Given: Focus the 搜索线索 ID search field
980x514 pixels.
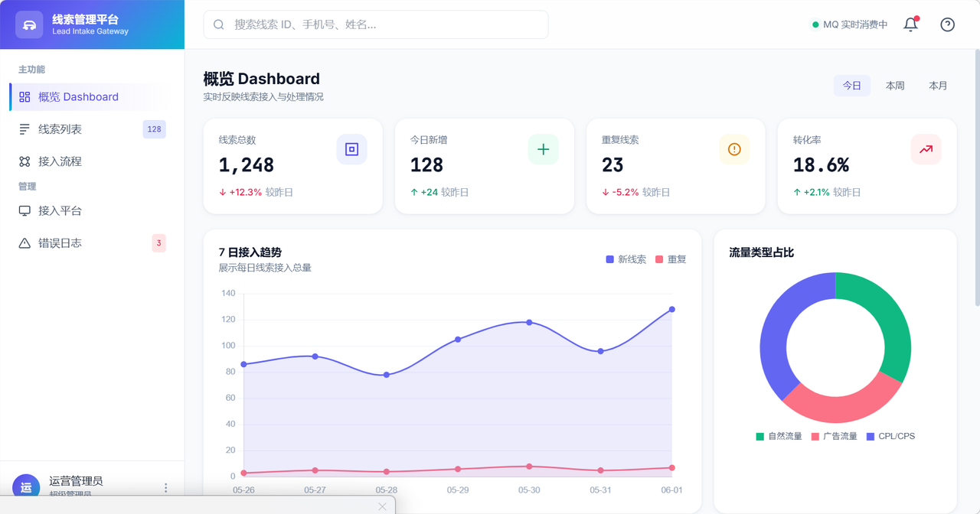Looking at the screenshot, I should [376, 24].
